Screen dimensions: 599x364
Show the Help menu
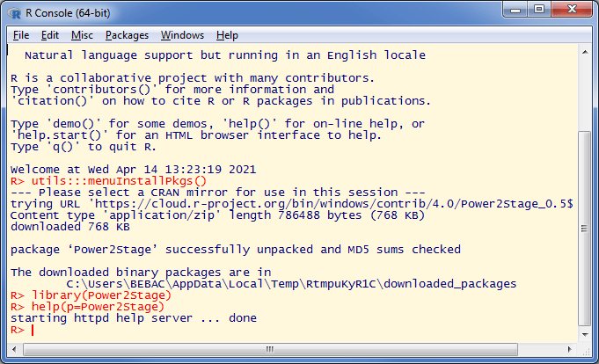click(x=227, y=35)
